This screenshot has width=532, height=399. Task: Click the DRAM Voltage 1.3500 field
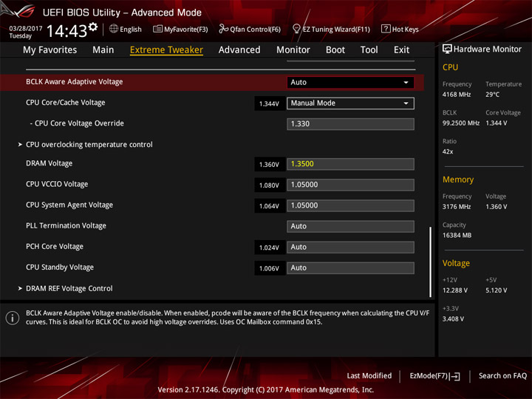click(x=350, y=164)
